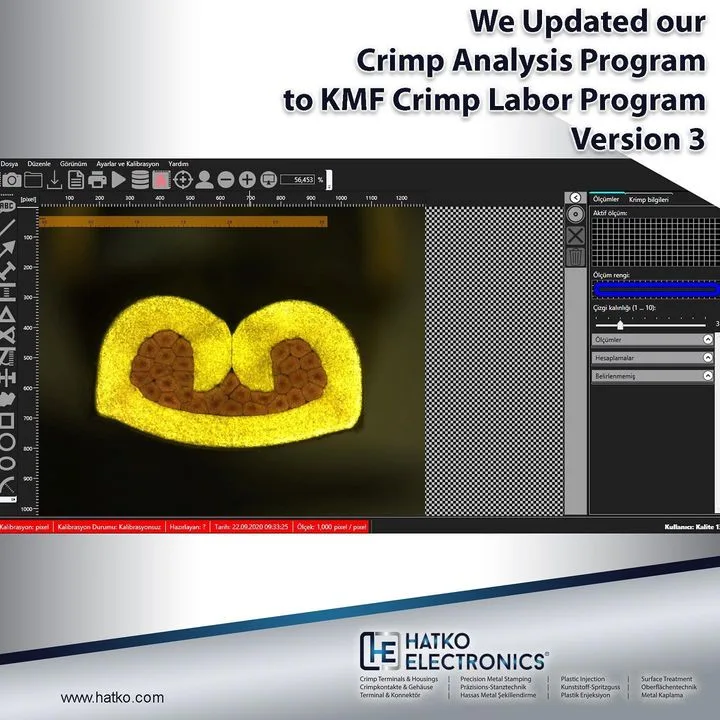Zoom out with the minus icon
This screenshot has height=720, width=720.
point(225,180)
